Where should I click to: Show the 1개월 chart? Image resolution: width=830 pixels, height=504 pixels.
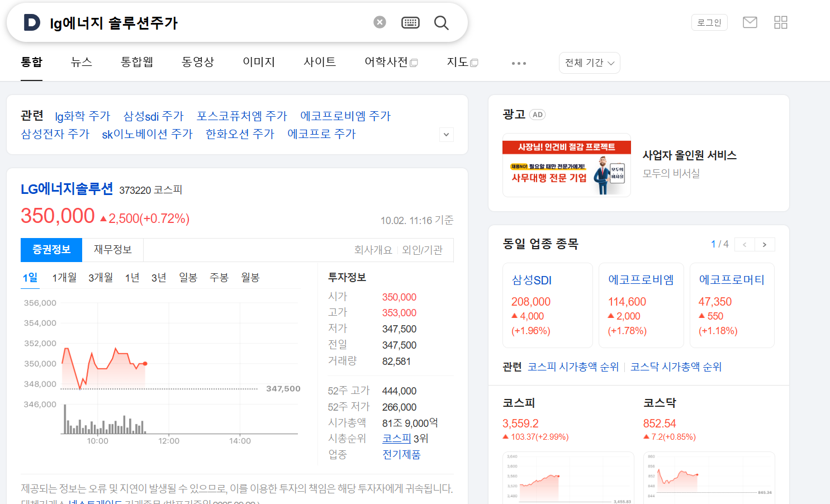[x=64, y=278]
